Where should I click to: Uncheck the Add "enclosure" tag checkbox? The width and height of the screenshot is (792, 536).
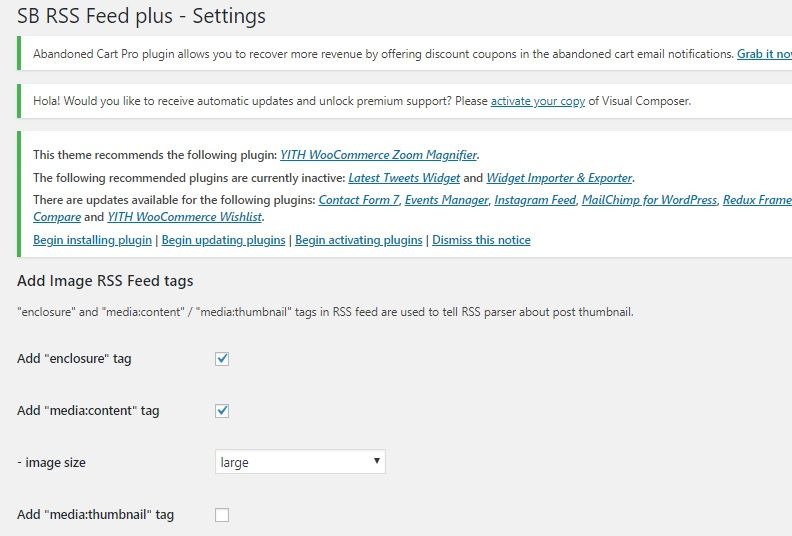click(222, 359)
